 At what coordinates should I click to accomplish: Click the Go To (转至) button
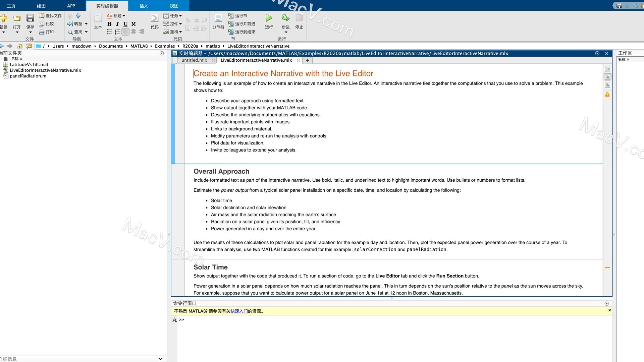pos(75,24)
